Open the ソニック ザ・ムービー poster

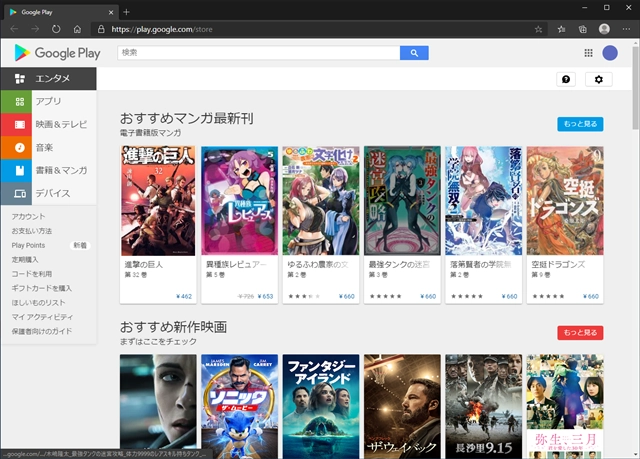tap(240, 406)
